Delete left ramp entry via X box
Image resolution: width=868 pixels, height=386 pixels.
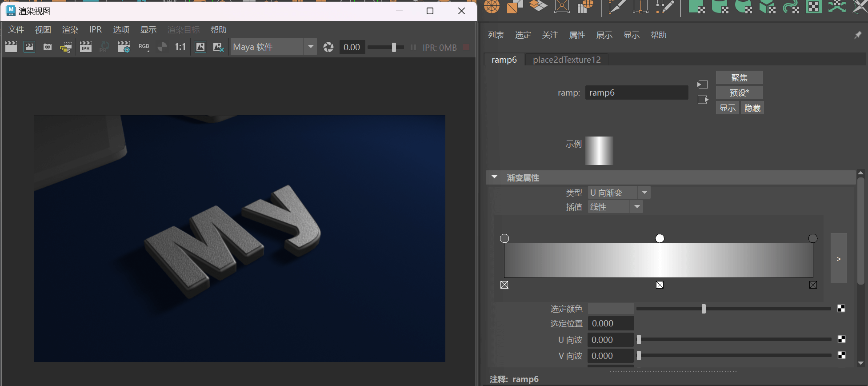504,285
